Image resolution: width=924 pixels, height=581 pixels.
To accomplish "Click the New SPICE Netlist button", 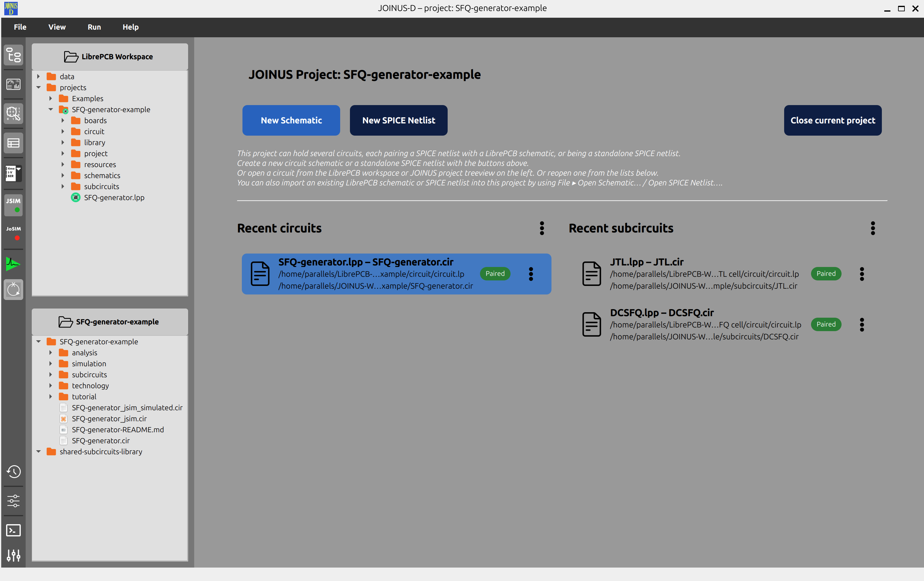I will coord(398,120).
